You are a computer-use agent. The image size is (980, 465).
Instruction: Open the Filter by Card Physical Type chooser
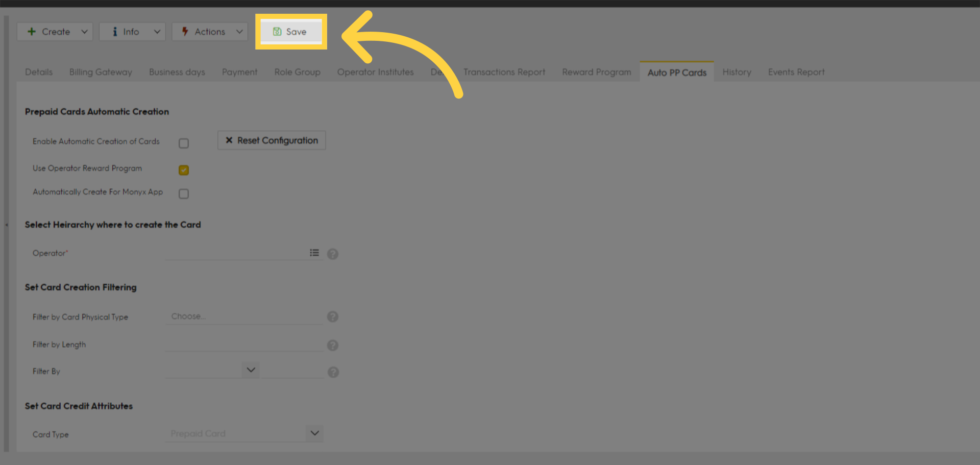(244, 316)
